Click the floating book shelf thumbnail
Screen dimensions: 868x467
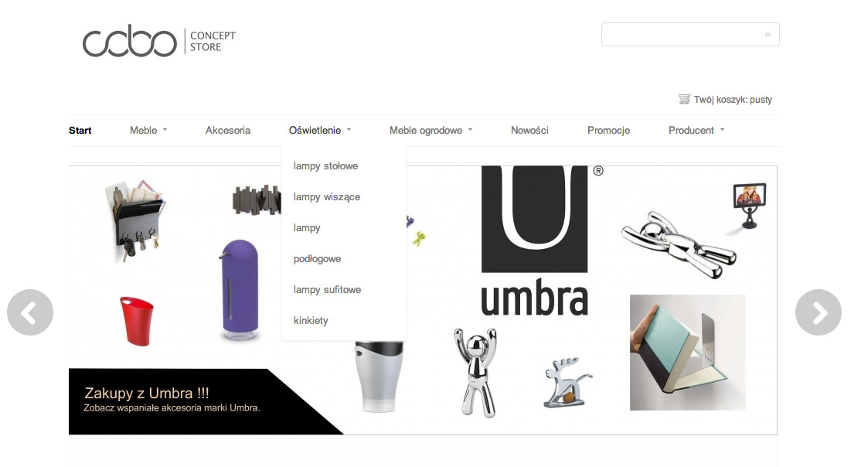(688, 353)
